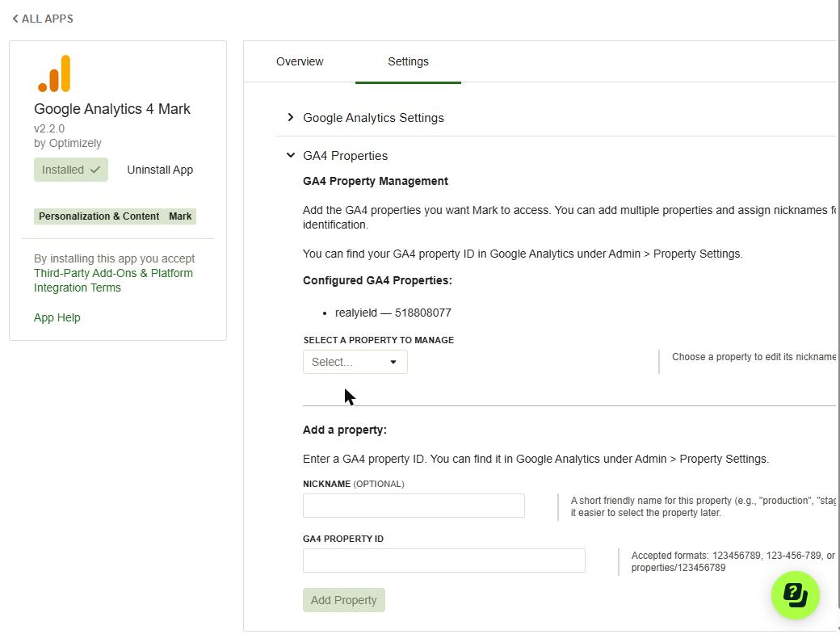This screenshot has width=840, height=634.
Task: Click the Configured GA4 Properties heading
Action: pos(377,280)
